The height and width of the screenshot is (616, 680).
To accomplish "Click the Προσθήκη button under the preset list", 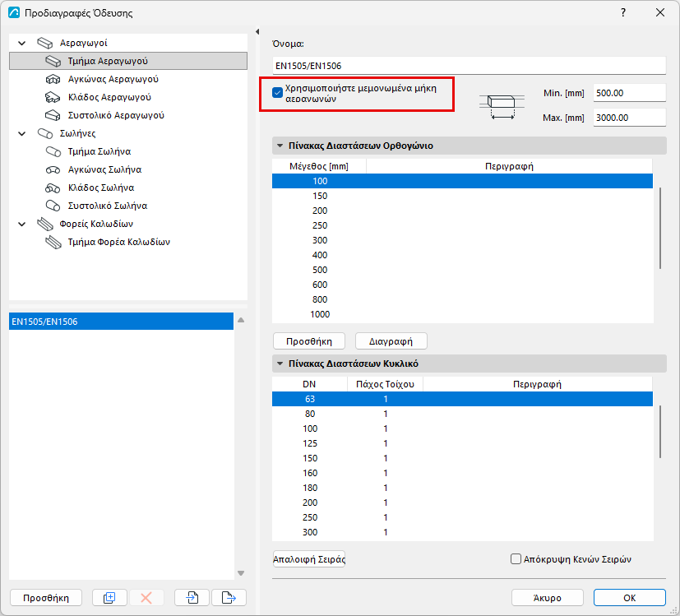I will [46, 598].
